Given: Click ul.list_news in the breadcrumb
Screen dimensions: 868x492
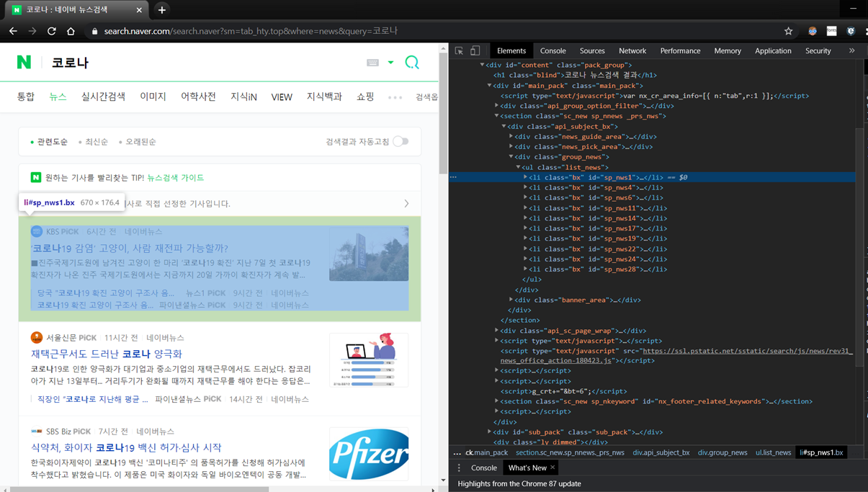Looking at the screenshot, I should (773, 452).
